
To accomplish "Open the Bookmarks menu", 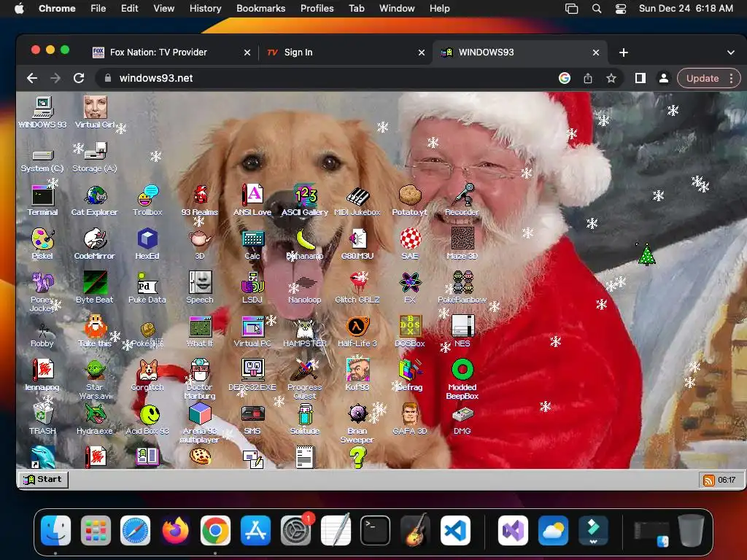I will click(x=260, y=9).
